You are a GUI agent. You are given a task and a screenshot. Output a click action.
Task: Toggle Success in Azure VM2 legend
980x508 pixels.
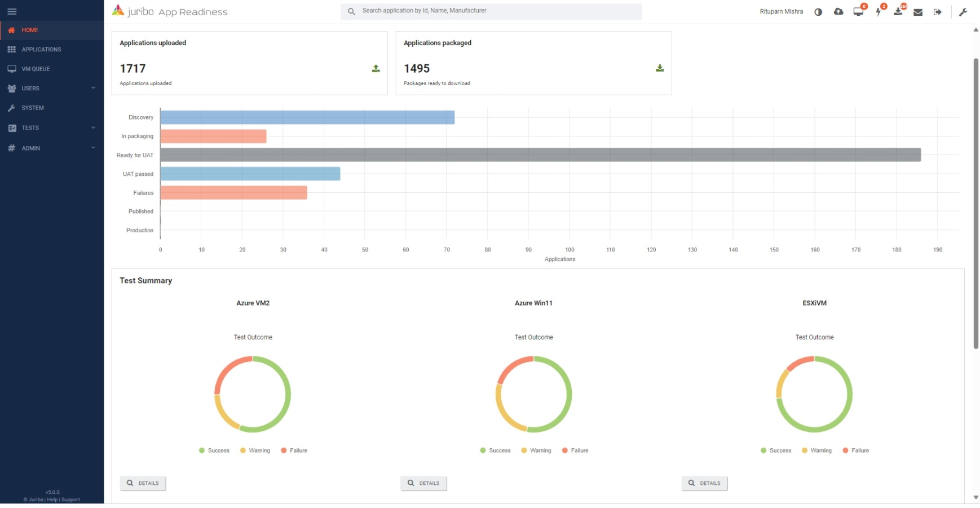point(214,450)
